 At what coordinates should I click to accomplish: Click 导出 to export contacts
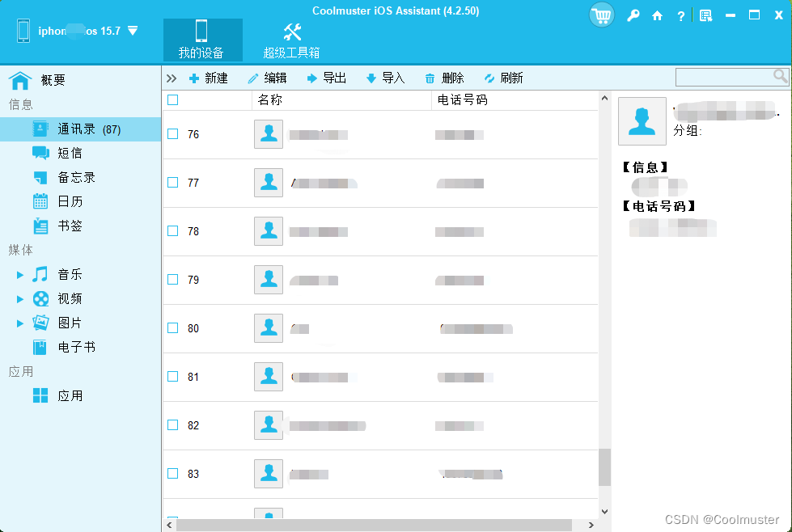pos(326,78)
